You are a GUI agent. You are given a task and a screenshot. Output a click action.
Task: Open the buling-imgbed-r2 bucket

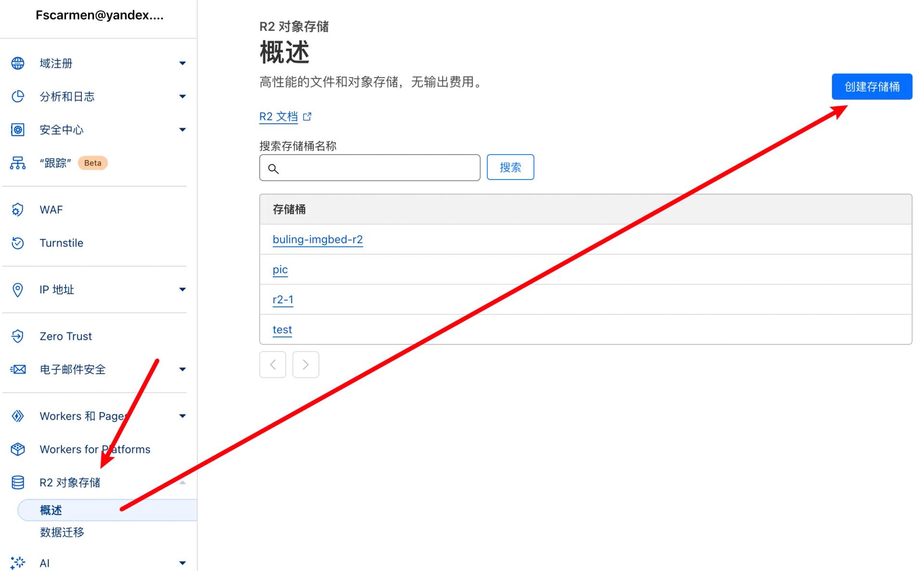318,239
